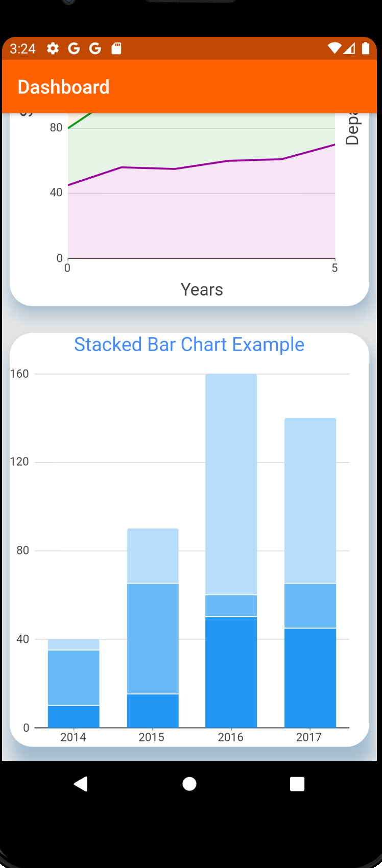The height and width of the screenshot is (868, 382).
Task: Select the 2015 label on the x-axis
Action: click(152, 737)
